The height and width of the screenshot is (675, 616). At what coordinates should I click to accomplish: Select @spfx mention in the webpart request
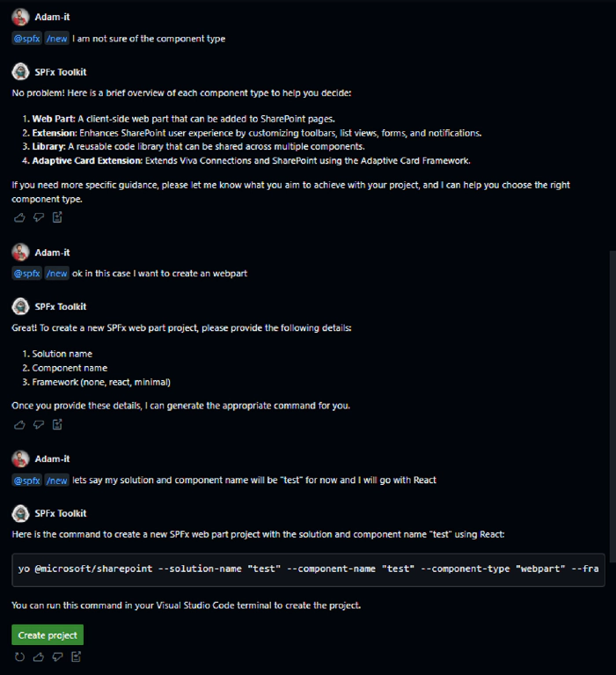pos(26,274)
